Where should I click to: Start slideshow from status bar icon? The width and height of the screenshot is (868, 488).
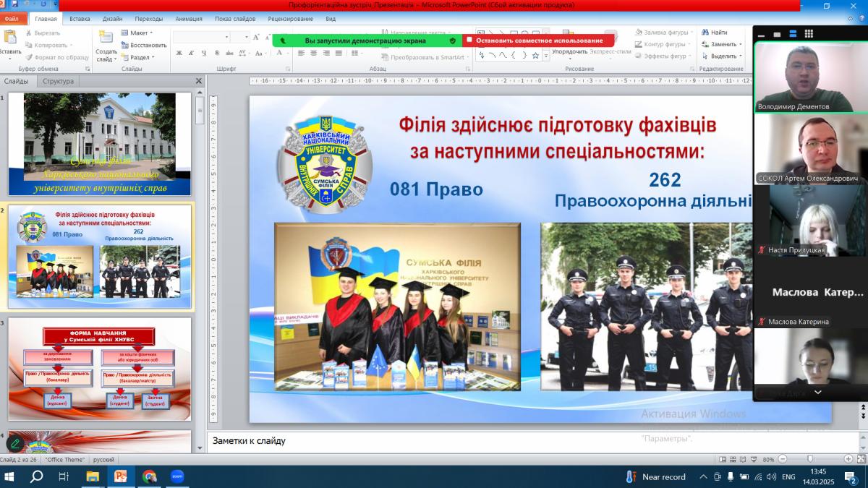755,459
